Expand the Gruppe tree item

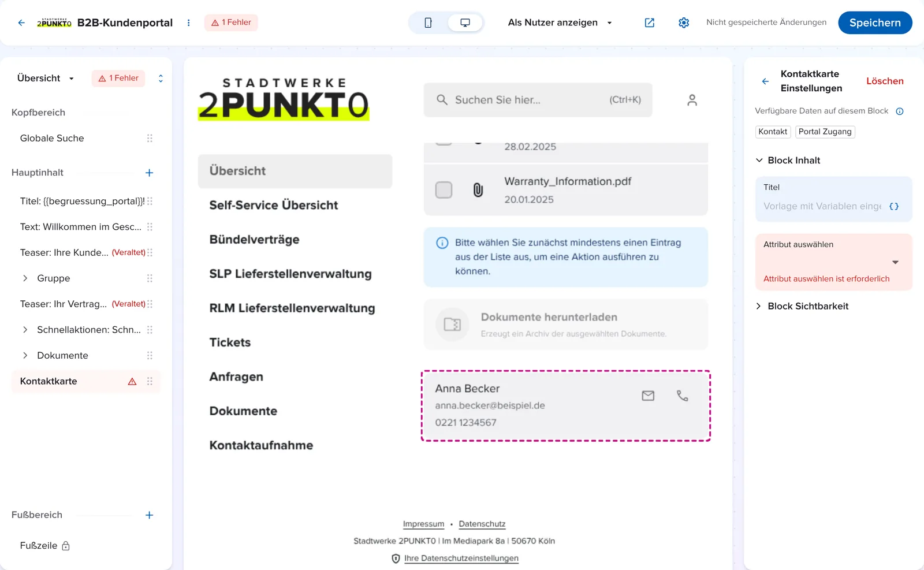point(25,278)
